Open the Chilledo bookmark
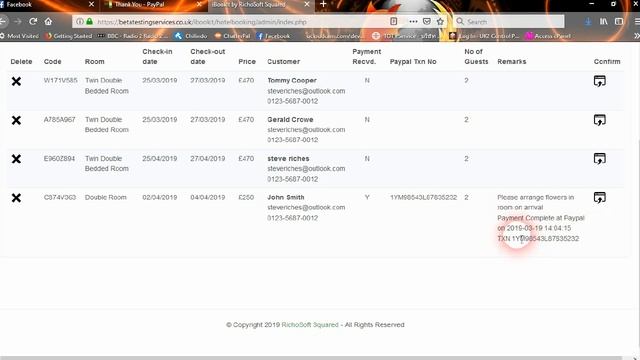Image resolution: width=640 pixels, height=360 pixels. coord(191,36)
